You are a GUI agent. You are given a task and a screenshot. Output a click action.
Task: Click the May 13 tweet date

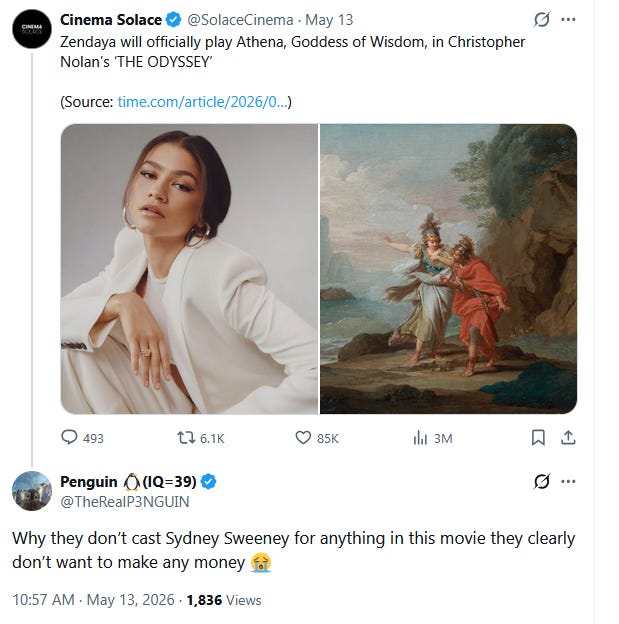tap(329, 20)
